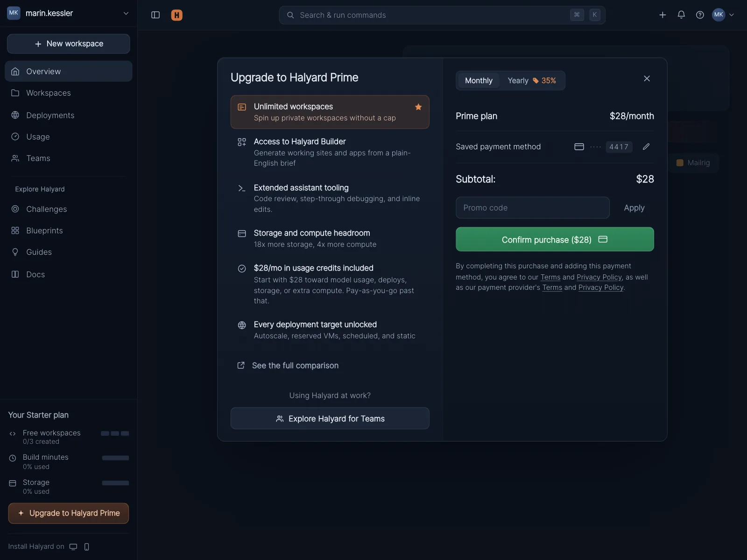Click the $28/month price text
Viewport: 747px width, 560px height.
point(632,116)
